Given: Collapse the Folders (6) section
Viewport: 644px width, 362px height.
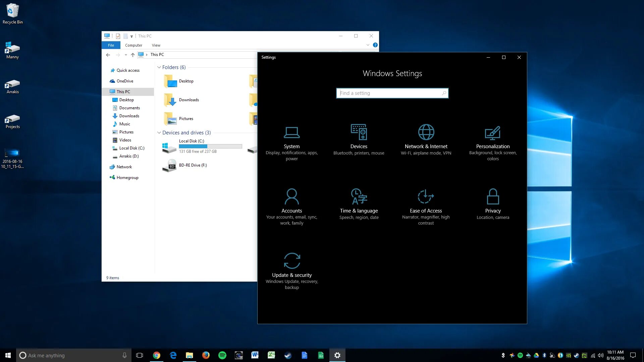Looking at the screenshot, I should click(x=159, y=67).
